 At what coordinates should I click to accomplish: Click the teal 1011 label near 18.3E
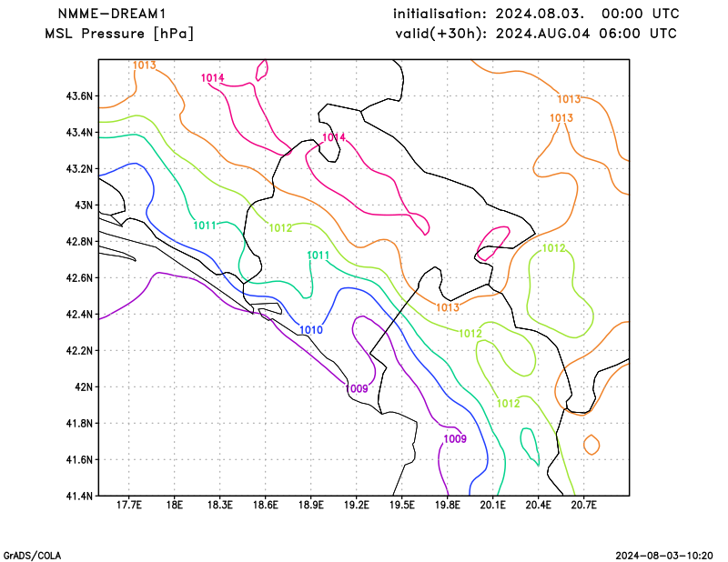click(x=205, y=226)
